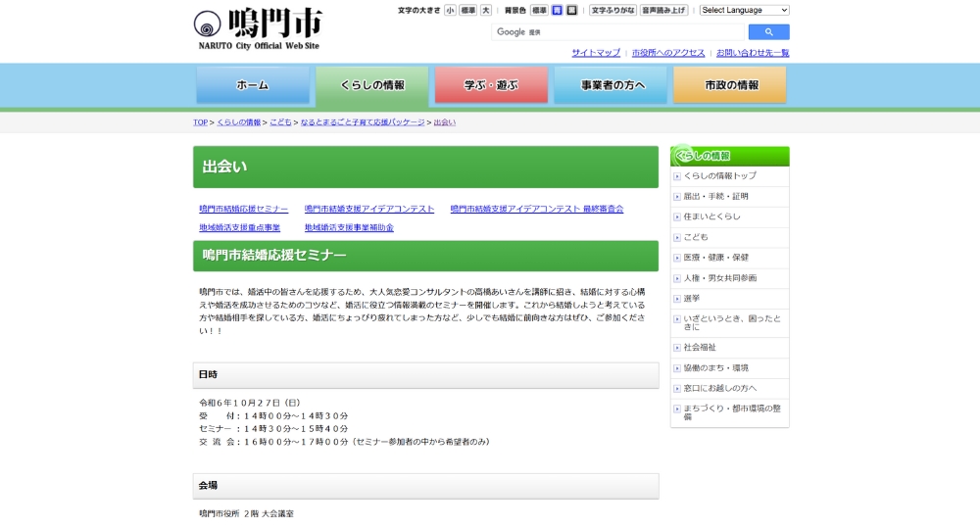The image size is (980, 529).
Task: Open the Select Language dropdown
Action: (744, 10)
